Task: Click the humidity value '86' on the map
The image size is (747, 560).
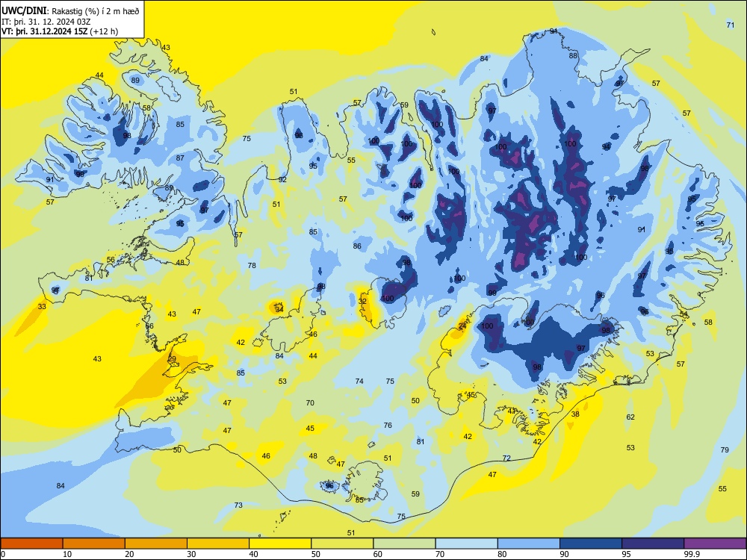Action: 357,246
